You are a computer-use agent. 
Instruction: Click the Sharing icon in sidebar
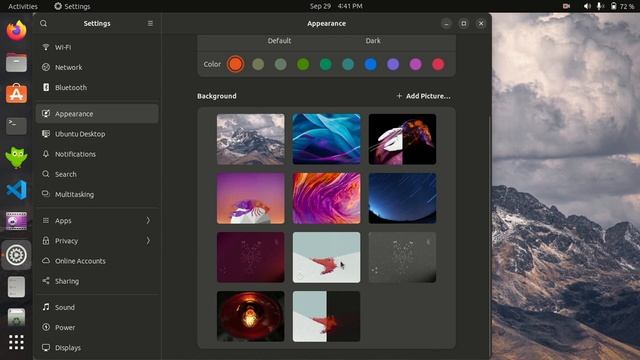click(46, 281)
